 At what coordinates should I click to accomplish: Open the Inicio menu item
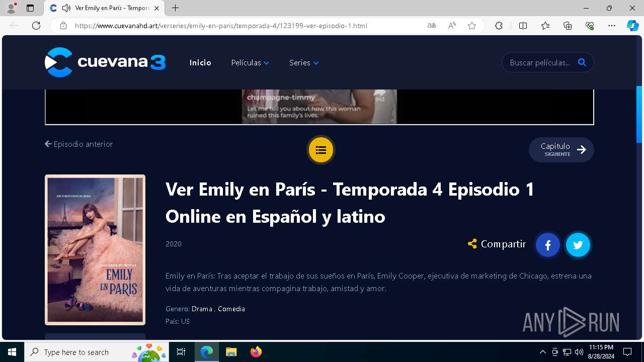point(200,63)
